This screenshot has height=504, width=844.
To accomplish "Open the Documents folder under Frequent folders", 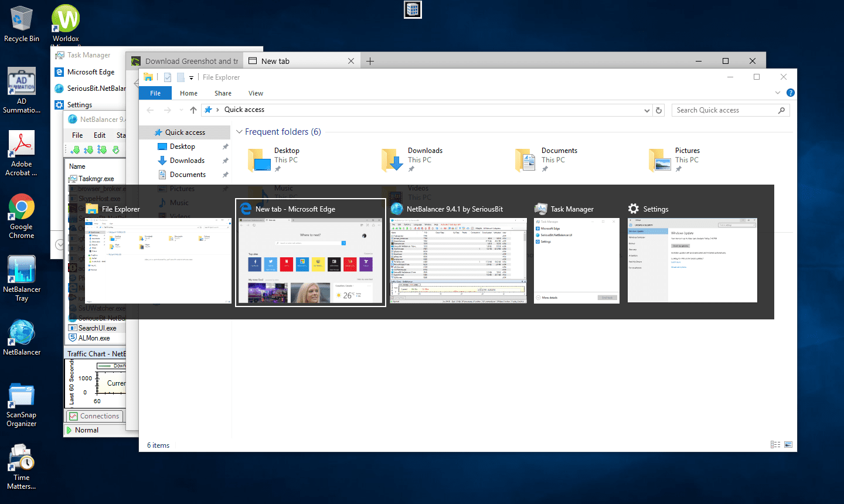I will [547, 159].
